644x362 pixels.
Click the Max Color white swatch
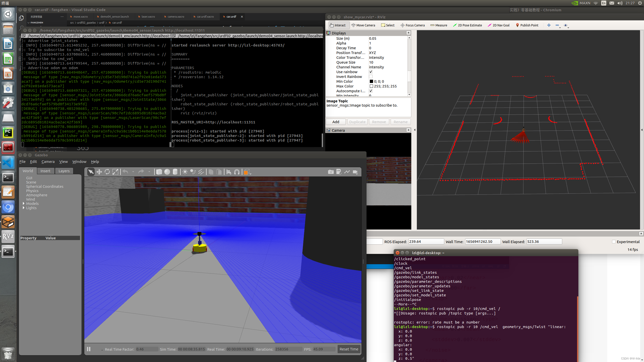coord(371,86)
